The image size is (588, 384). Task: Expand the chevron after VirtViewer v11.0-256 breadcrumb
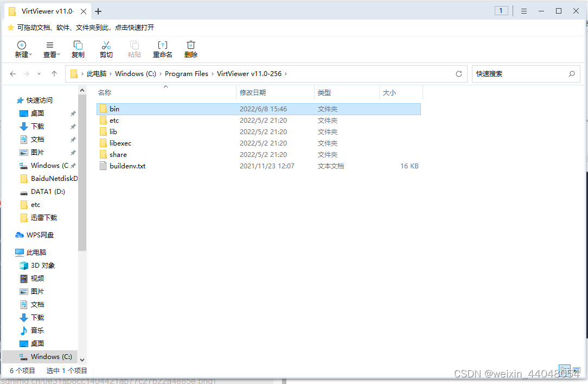(x=286, y=74)
